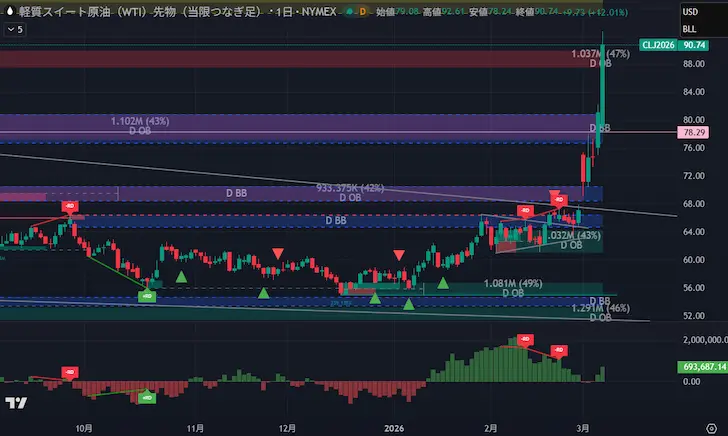Image resolution: width=728 pixels, height=436 pixels.
Task: Select the dark red zone at chart top
Action: pyautogui.click(x=300, y=58)
